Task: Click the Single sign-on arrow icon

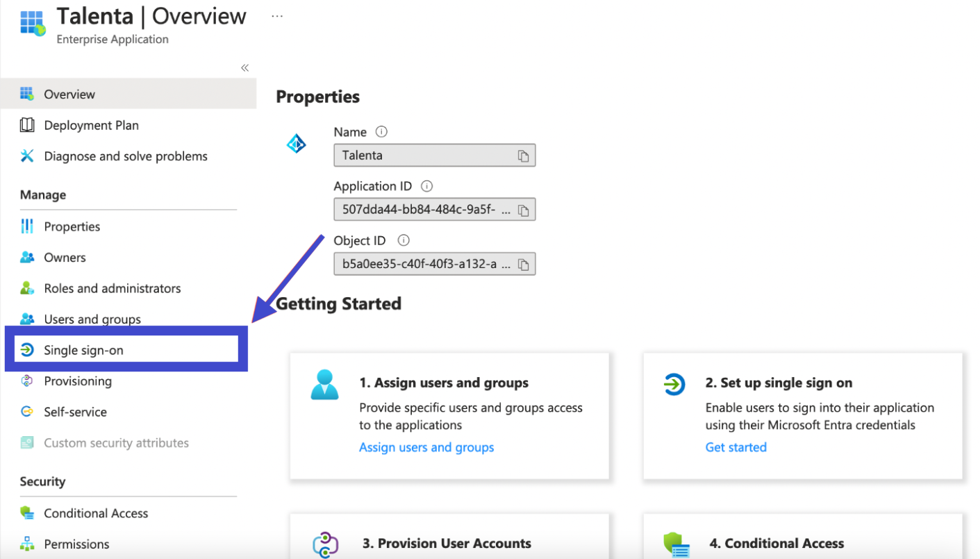Action: coord(27,349)
